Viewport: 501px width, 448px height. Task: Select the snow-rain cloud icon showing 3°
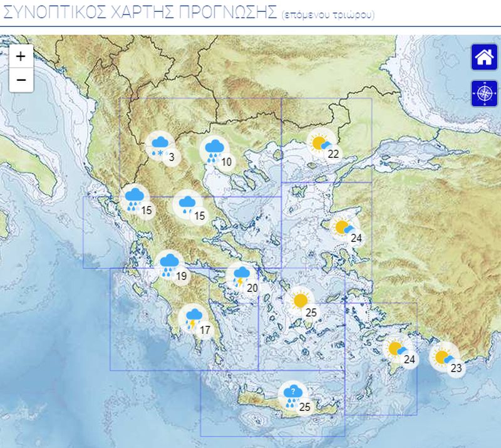(x=160, y=146)
